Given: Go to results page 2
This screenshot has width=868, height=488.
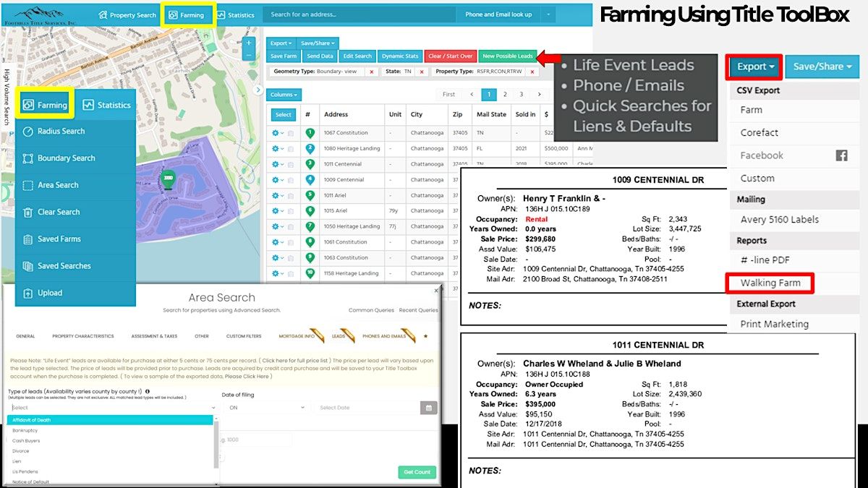Looking at the screenshot, I should click(506, 94).
